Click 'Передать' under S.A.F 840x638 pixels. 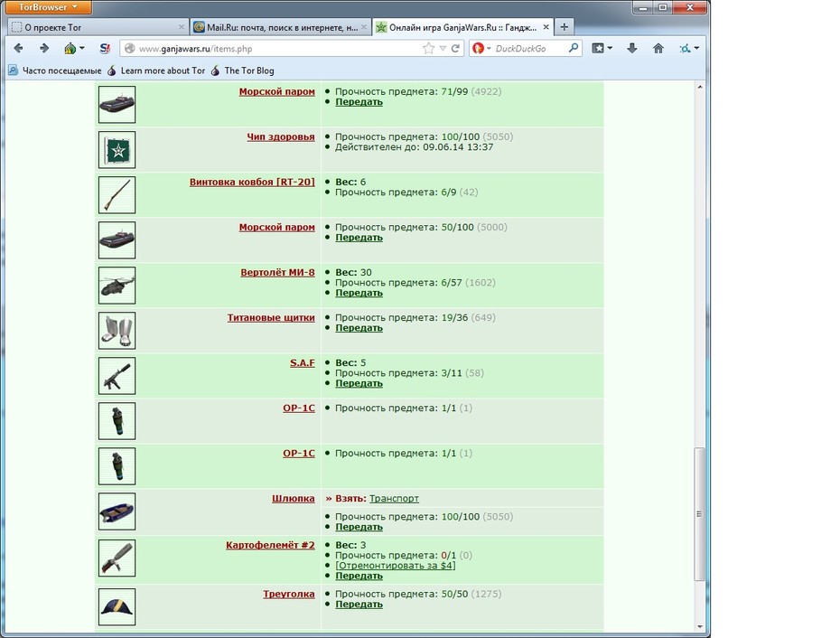pyautogui.click(x=359, y=383)
